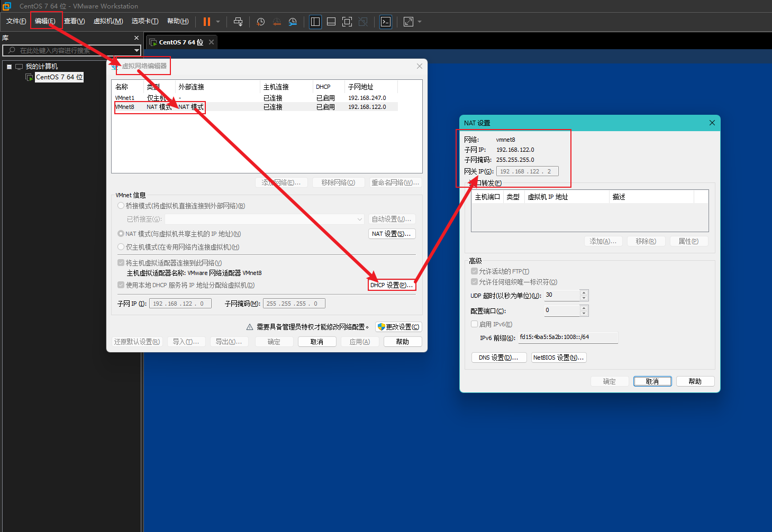This screenshot has width=772, height=532.
Task: Click the 还原默认设置(R) button
Action: click(137, 342)
